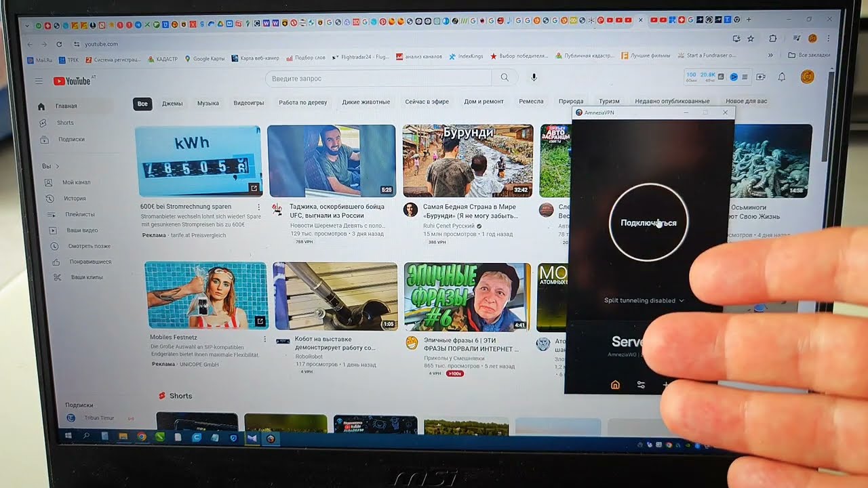Open the Tribun Timur subscription channel
The width and height of the screenshot is (868, 488).
[99, 418]
